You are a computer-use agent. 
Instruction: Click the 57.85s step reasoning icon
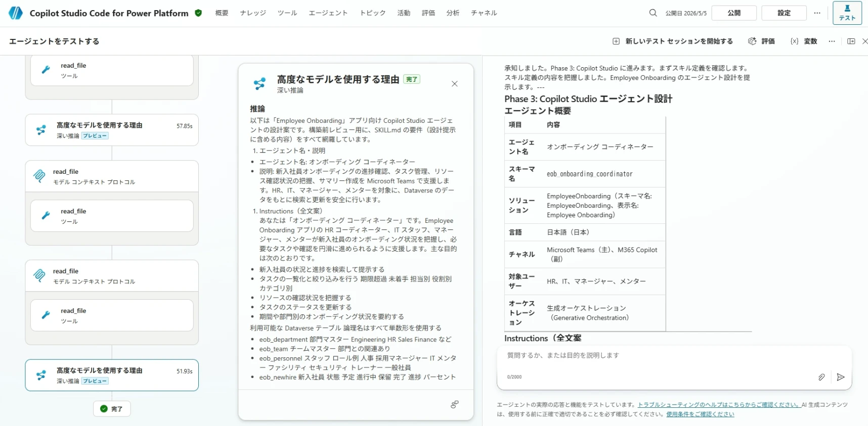(41, 130)
